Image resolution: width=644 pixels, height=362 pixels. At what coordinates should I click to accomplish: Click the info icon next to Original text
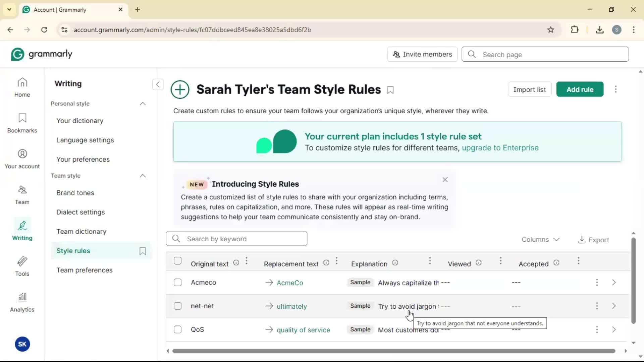[x=236, y=263]
